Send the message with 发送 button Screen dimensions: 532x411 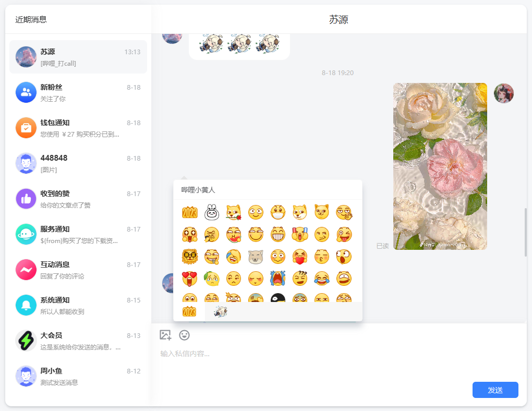pos(495,390)
